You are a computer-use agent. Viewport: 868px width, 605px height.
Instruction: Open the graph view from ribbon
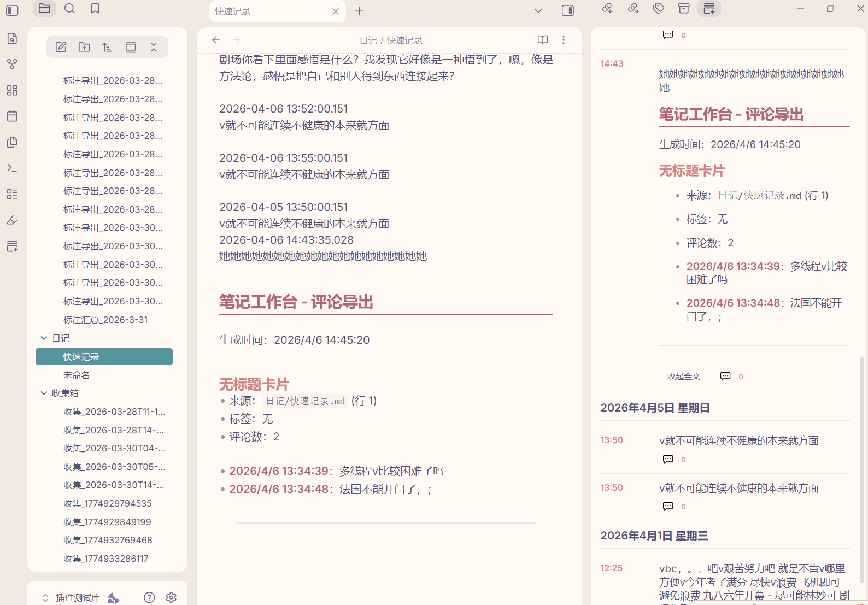12,64
